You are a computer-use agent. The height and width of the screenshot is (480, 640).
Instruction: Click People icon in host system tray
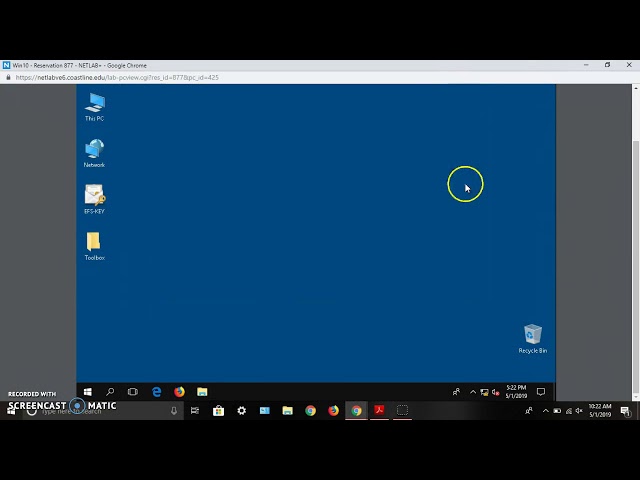[x=529, y=411]
